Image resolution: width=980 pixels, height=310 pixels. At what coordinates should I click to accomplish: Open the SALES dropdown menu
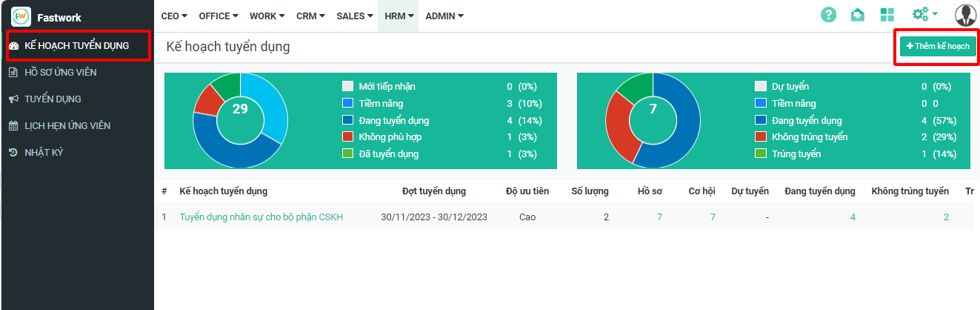[x=354, y=16]
